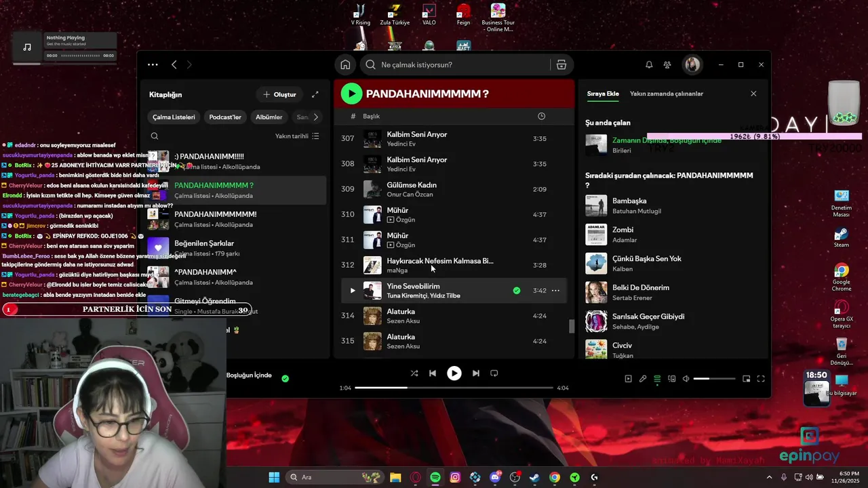Screen dimensions: 868x488
Task: Mute the volume using speaker icon
Action: [x=686, y=379]
